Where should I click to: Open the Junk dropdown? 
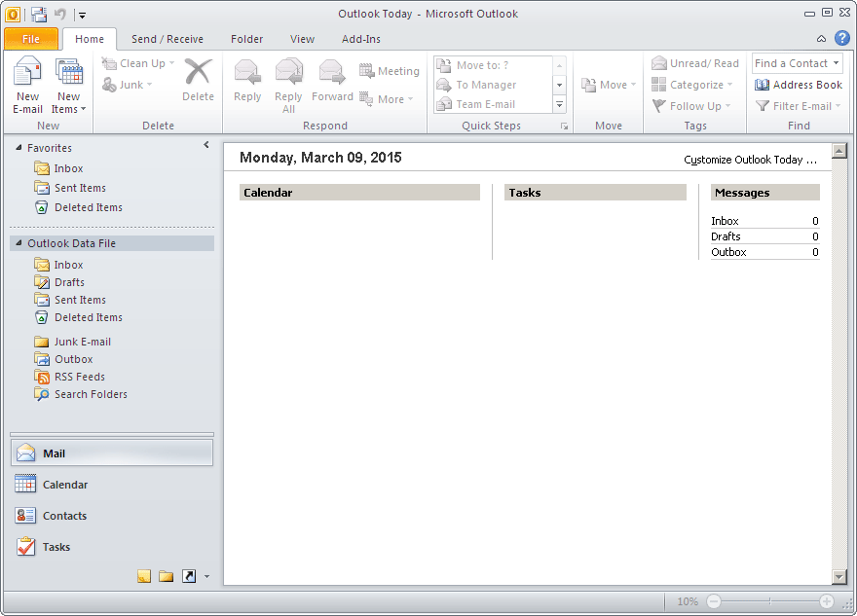tap(128, 85)
